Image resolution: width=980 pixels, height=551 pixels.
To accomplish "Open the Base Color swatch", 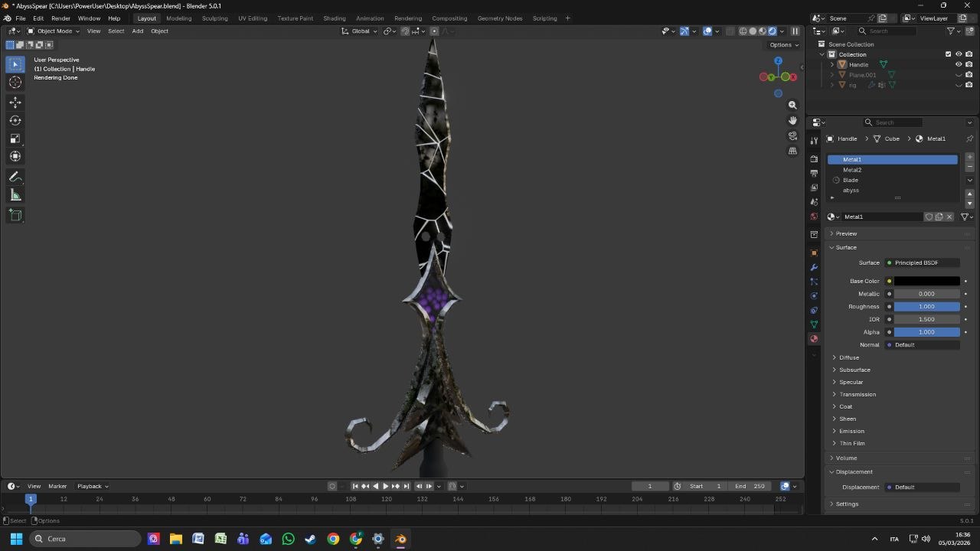I will click(926, 281).
